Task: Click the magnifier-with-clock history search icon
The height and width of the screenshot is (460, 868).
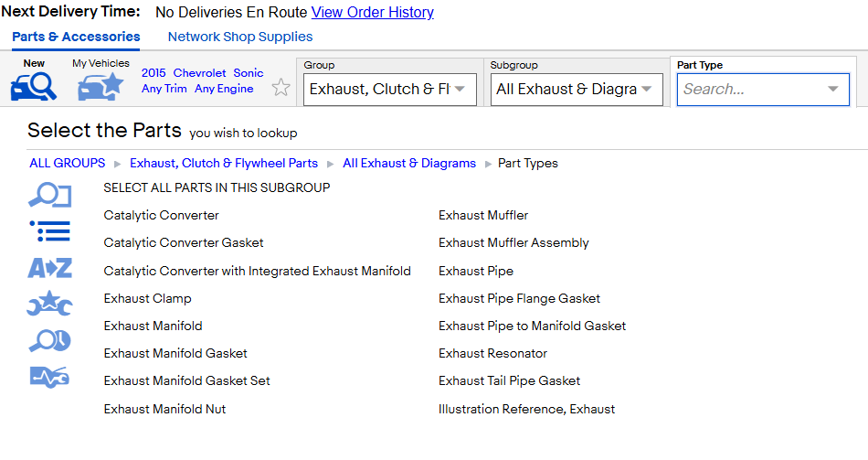Action: (50, 341)
